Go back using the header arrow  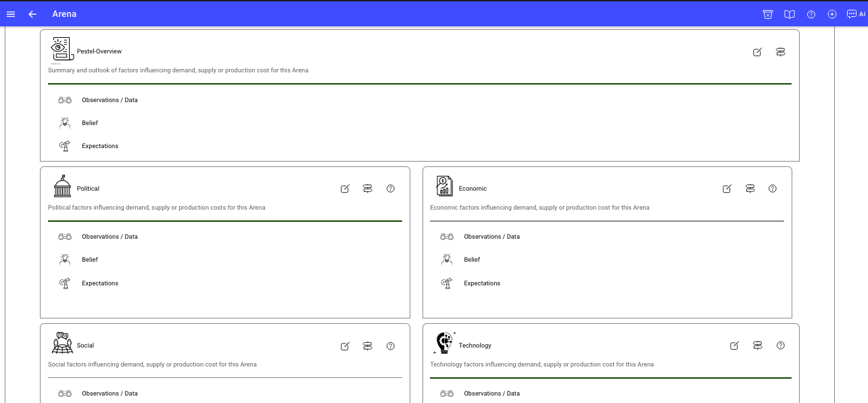(x=32, y=14)
